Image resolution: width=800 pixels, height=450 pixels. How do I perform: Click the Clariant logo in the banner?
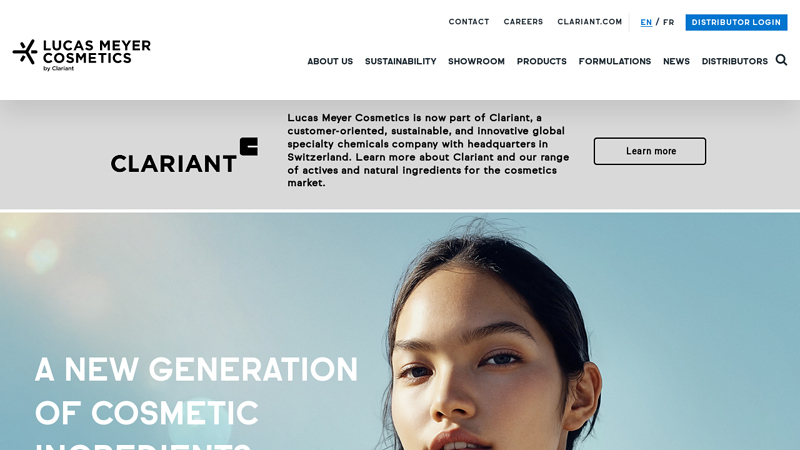pos(184,155)
